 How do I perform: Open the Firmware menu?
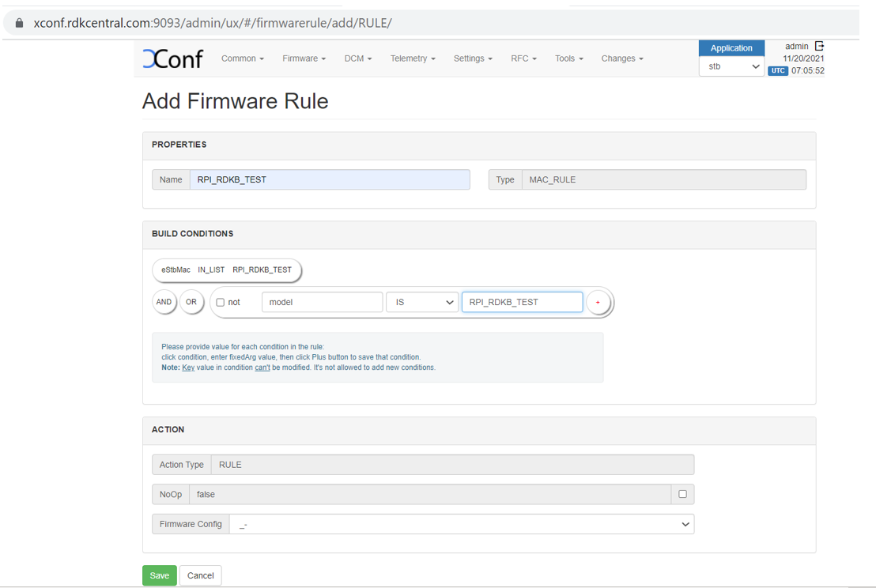304,58
